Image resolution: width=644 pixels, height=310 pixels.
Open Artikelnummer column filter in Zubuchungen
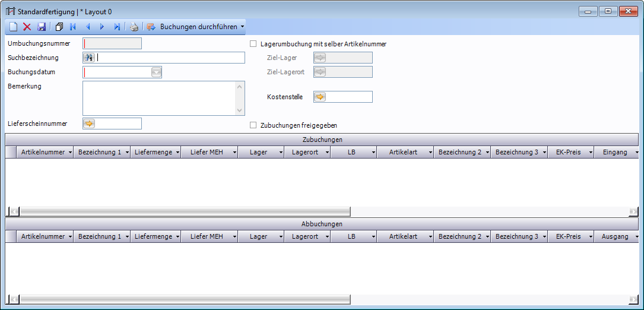pyautogui.click(x=70, y=153)
